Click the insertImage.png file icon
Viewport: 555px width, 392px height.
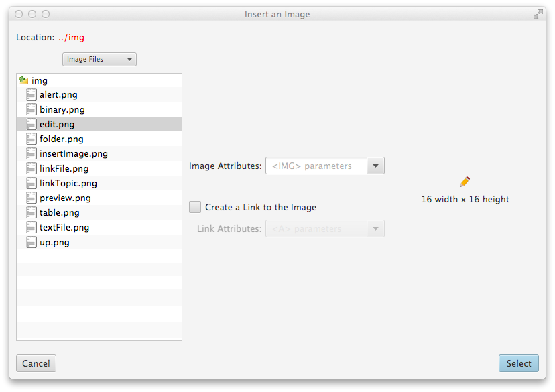click(31, 154)
